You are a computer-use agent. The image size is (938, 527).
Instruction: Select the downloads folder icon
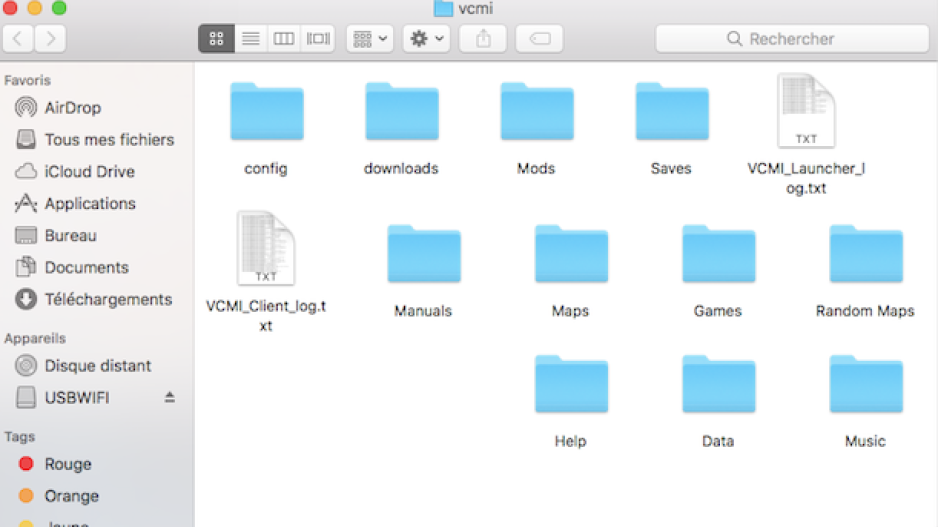click(402, 112)
